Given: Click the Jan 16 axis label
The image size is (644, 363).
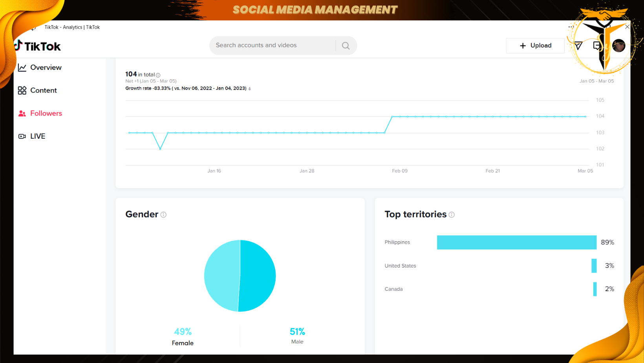Looking at the screenshot, I should pos(214,171).
